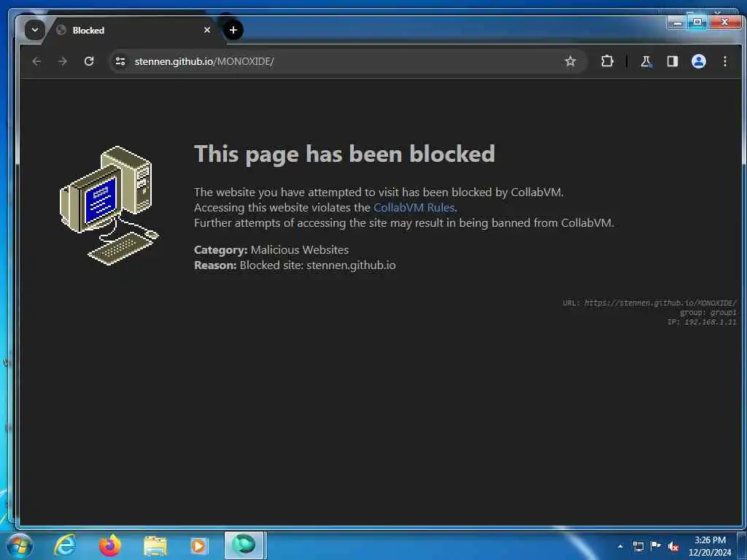Click the address bar URL stennen.github.io/MONOXIDE/
The height and width of the screenshot is (560, 747).
coord(204,61)
